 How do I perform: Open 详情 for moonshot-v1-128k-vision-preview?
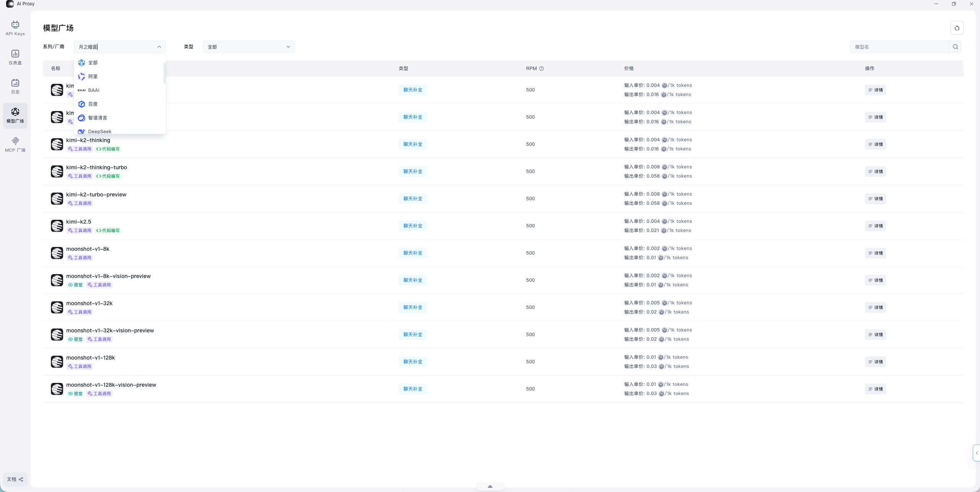coord(875,389)
